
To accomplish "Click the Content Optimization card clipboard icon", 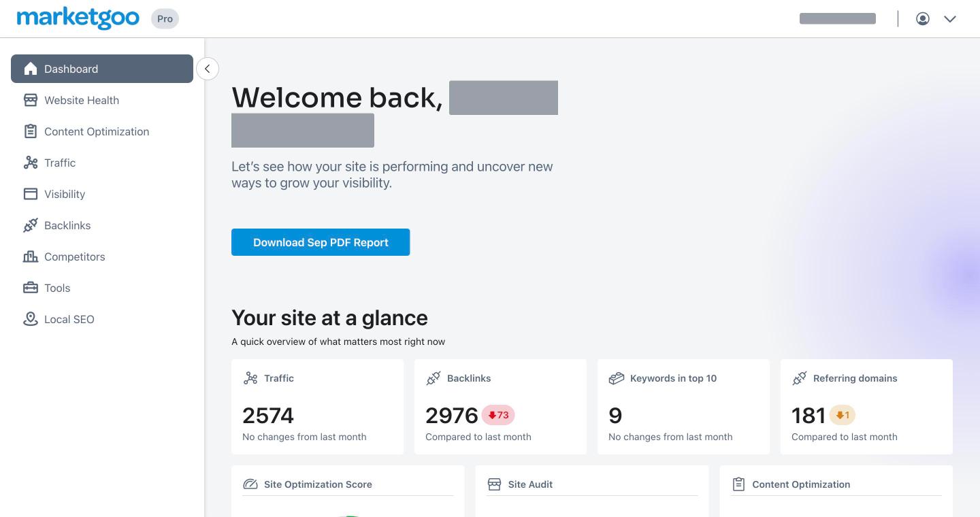I will [x=738, y=484].
